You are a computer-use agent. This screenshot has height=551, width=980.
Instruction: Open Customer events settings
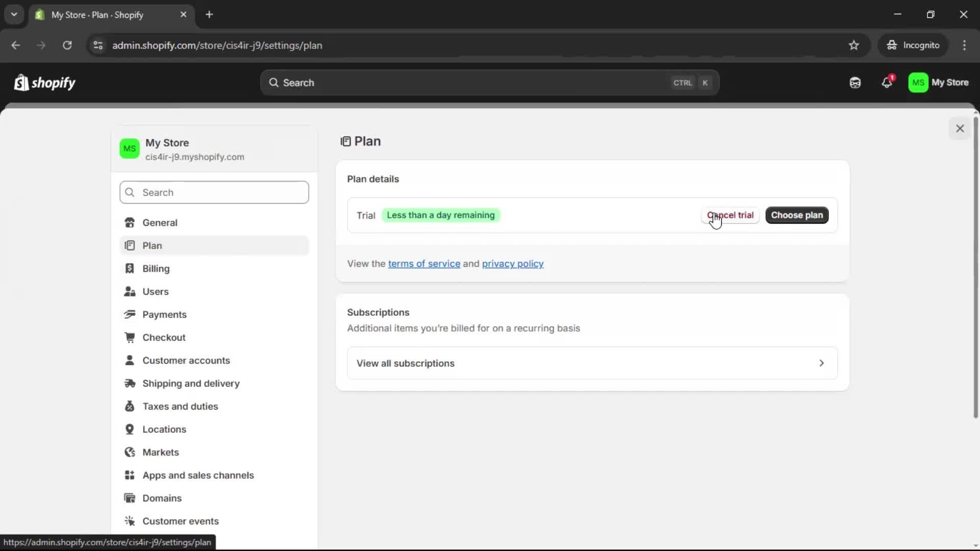coord(214,521)
